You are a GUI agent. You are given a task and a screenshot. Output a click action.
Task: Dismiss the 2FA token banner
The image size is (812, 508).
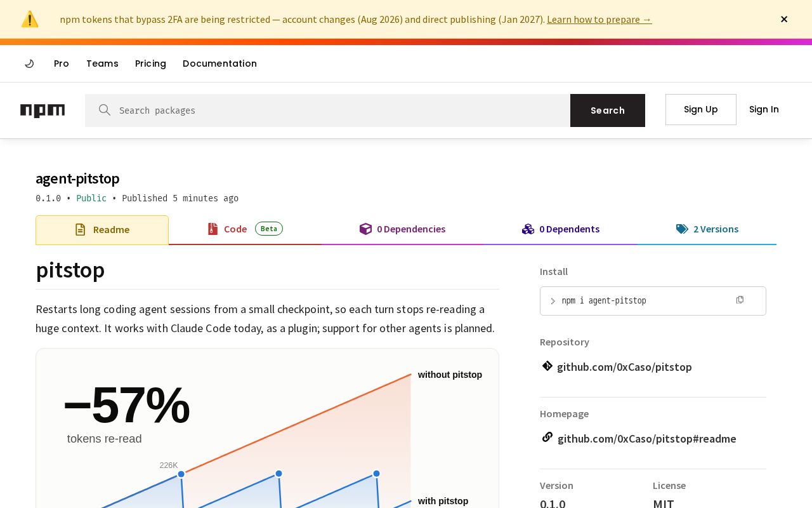tap(784, 19)
